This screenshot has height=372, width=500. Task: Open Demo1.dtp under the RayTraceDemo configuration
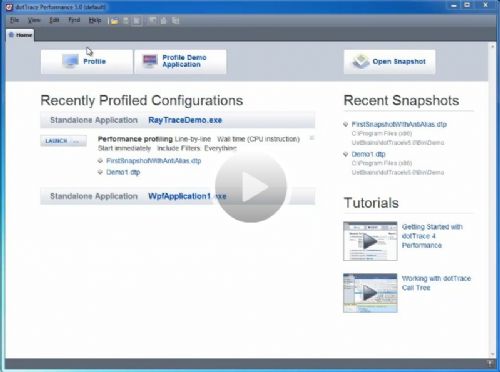click(123, 172)
